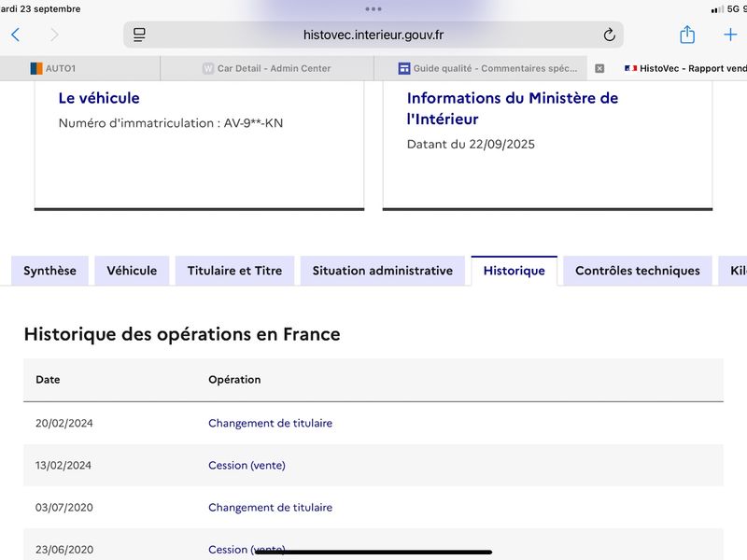Add a new tab with the plus icon

tap(730, 35)
